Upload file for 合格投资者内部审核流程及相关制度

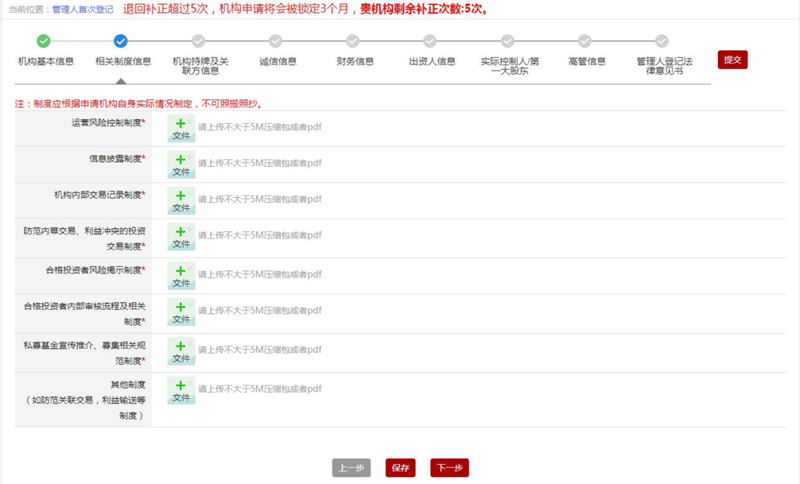pyautogui.click(x=181, y=313)
